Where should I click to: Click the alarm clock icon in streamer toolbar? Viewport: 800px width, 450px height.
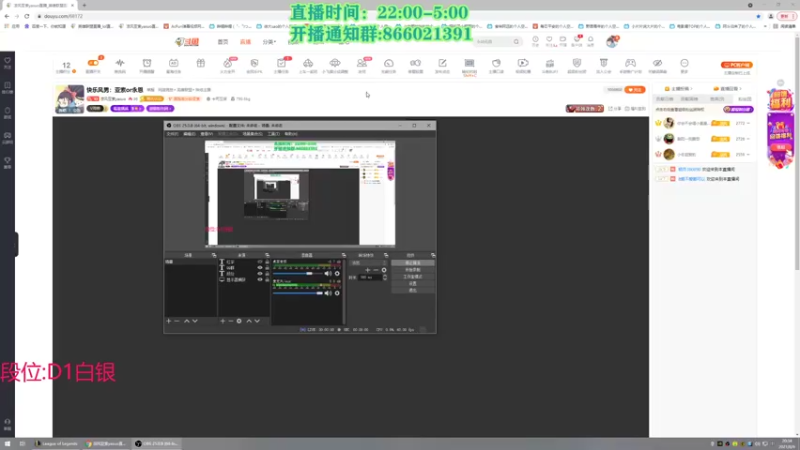coord(147,65)
